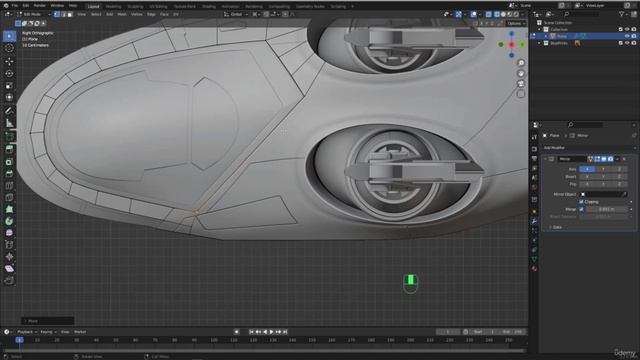640x360 pixels.
Task: Select the Edge Slide tool
Action: tap(9, 245)
